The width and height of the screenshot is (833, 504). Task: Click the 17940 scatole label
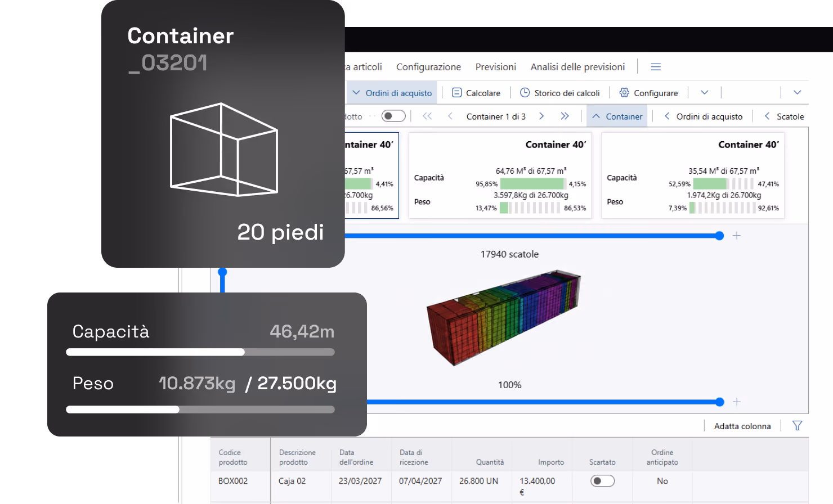tap(509, 254)
